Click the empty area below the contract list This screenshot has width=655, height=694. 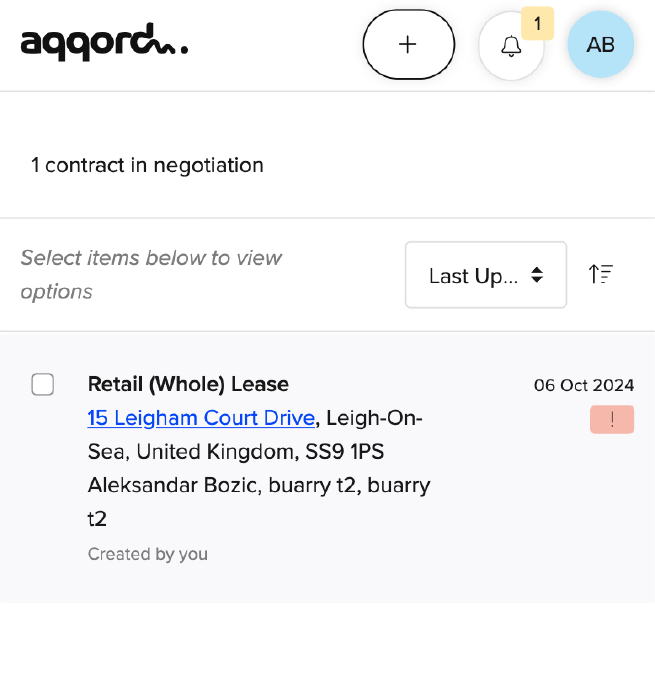pyautogui.click(x=328, y=648)
